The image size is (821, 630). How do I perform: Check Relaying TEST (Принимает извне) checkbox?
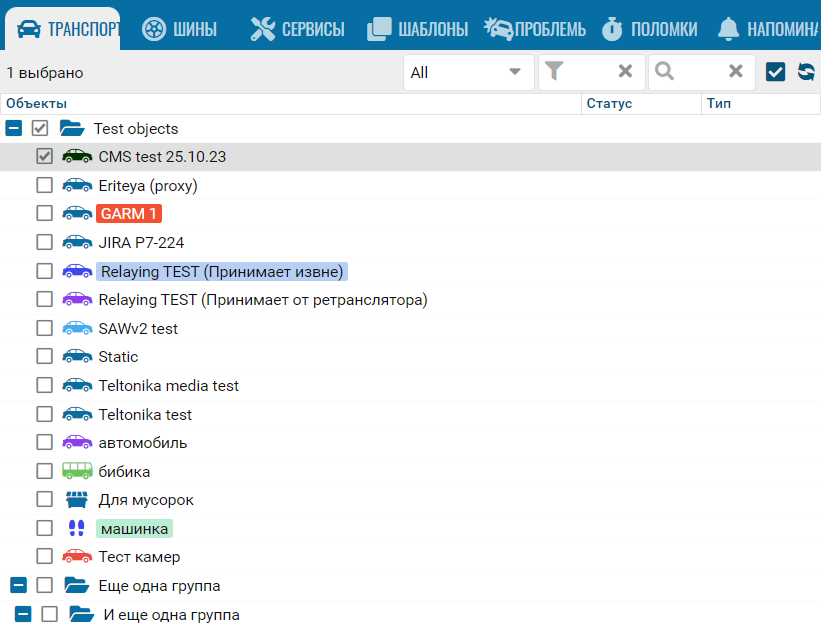click(45, 271)
